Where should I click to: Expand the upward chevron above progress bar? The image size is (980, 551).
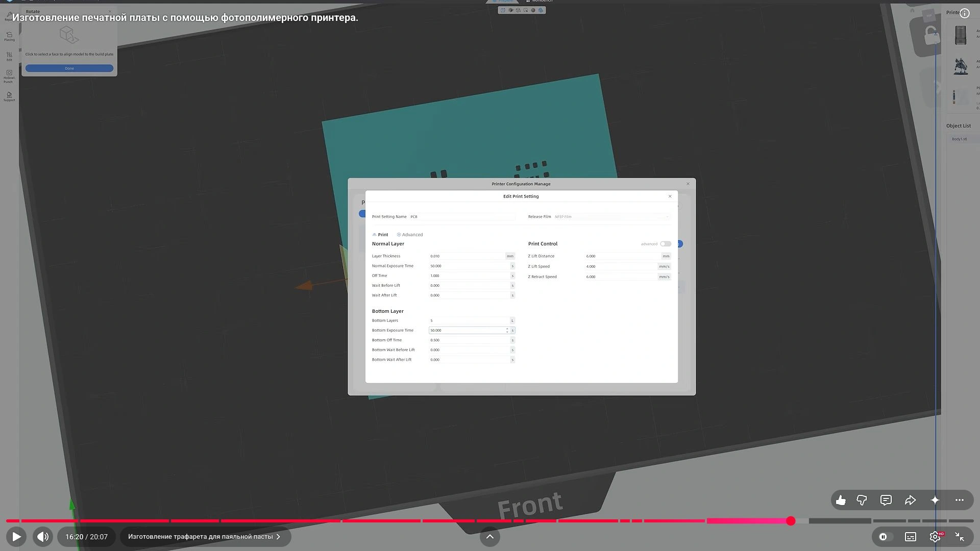pyautogui.click(x=490, y=537)
